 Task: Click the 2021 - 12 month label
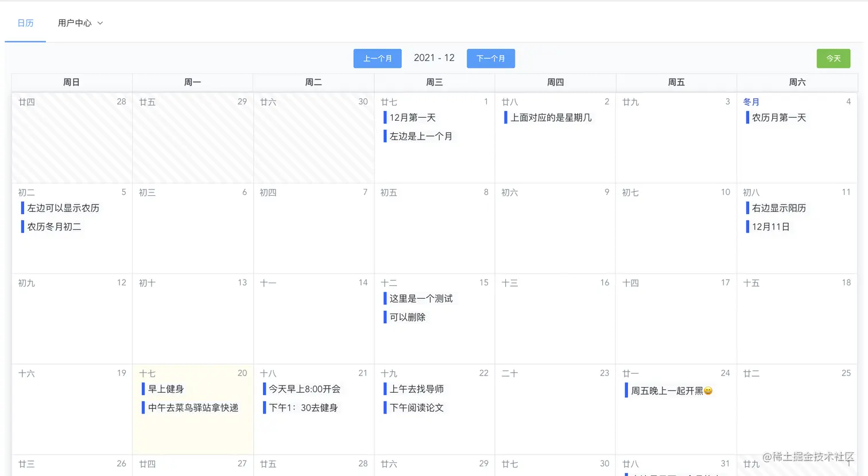click(x=434, y=57)
